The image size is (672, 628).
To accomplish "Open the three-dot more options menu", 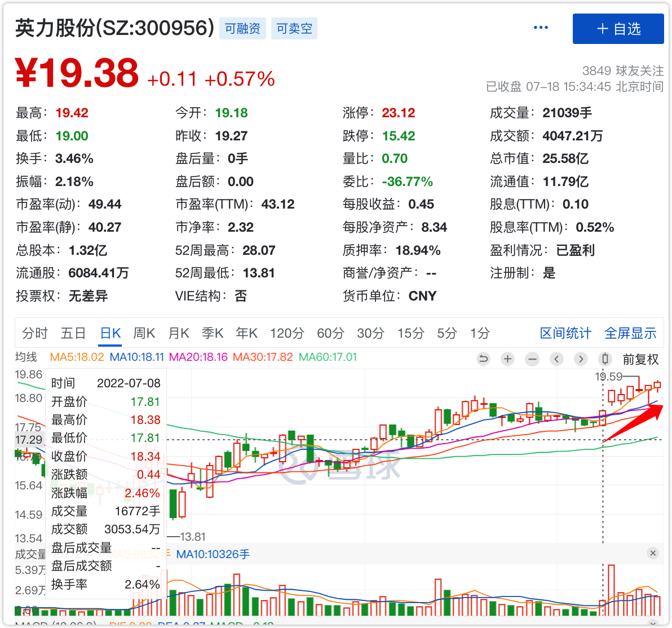I will 541,28.
